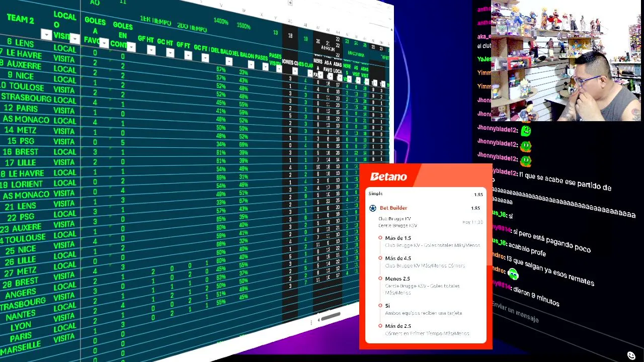Select the '6 LENS' team cell
Screen dimensions: 644x362
point(20,43)
